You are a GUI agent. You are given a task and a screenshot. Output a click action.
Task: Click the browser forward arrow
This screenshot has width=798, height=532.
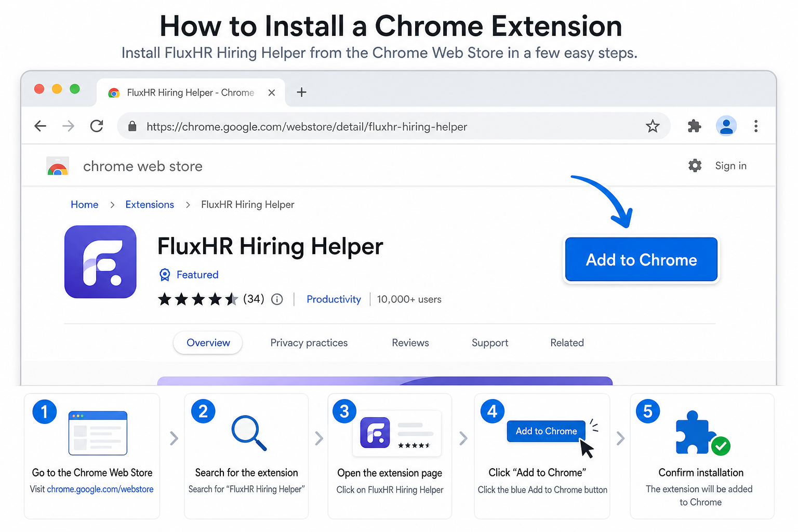pos(69,126)
